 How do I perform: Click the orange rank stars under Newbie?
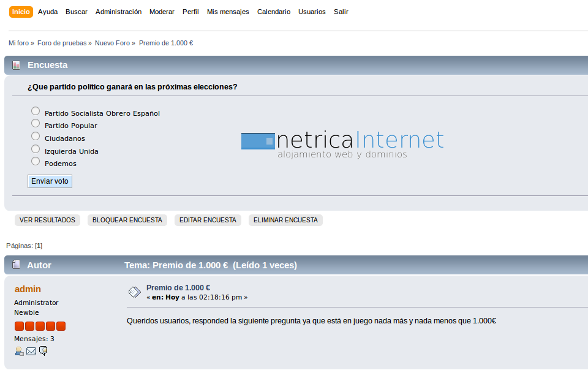point(40,326)
